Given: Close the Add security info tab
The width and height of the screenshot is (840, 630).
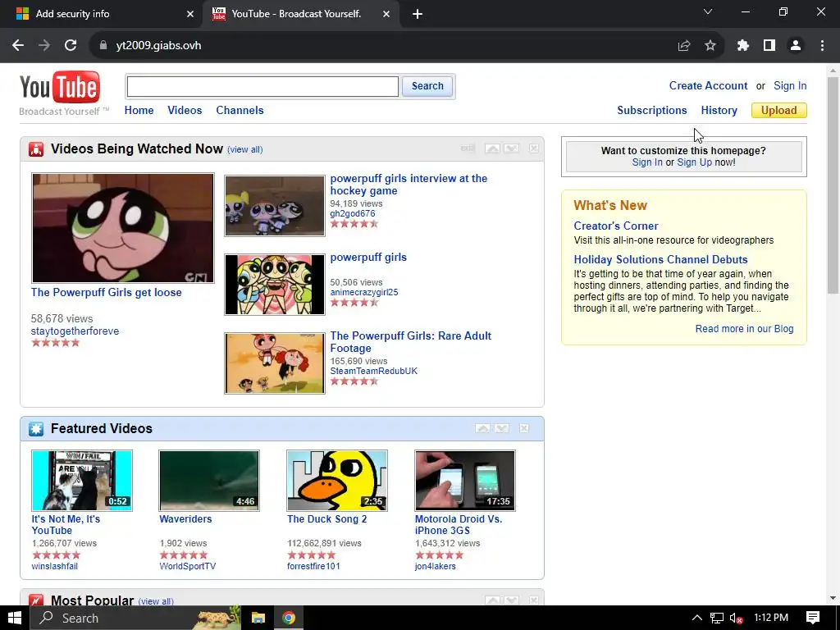Looking at the screenshot, I should pyautogui.click(x=190, y=15).
